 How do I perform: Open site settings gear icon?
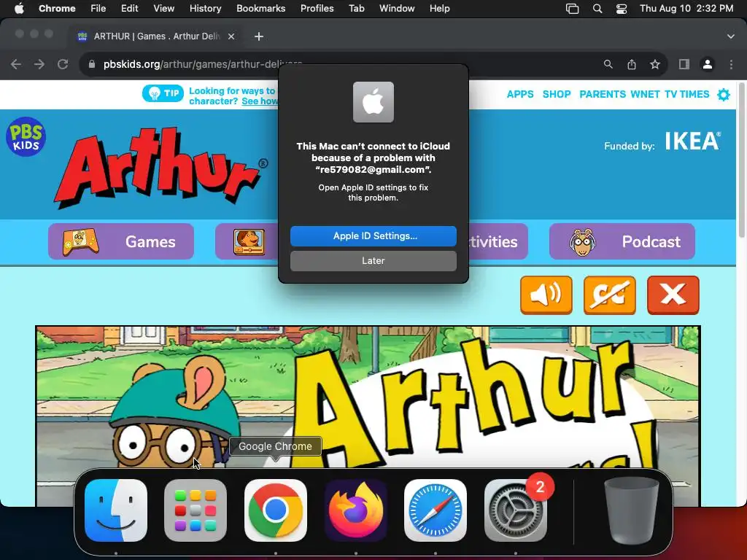point(723,94)
